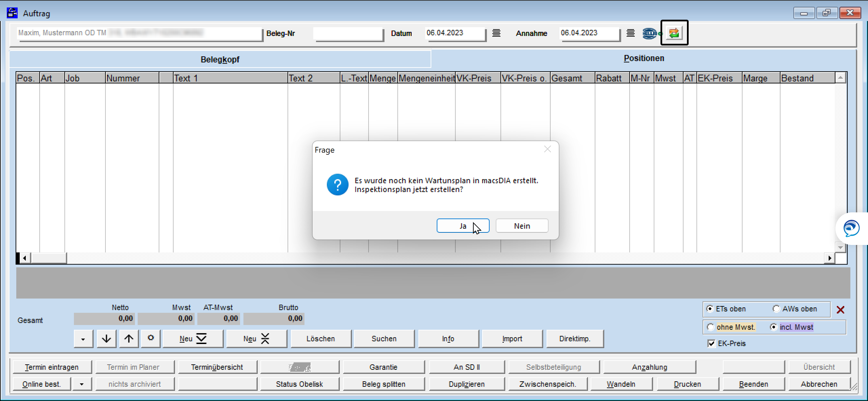
Task: Click Neu insert-between button
Action: pos(256,339)
